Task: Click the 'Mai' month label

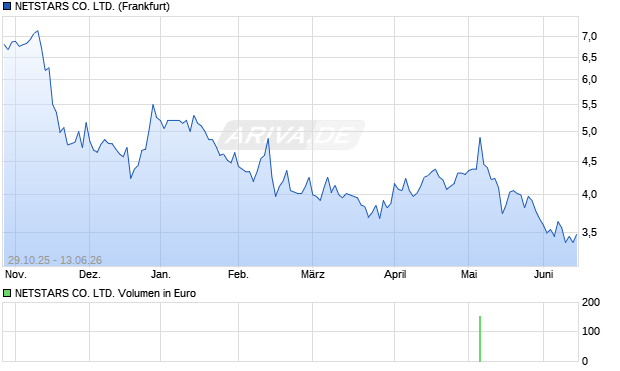Action: pyautogui.click(x=469, y=274)
